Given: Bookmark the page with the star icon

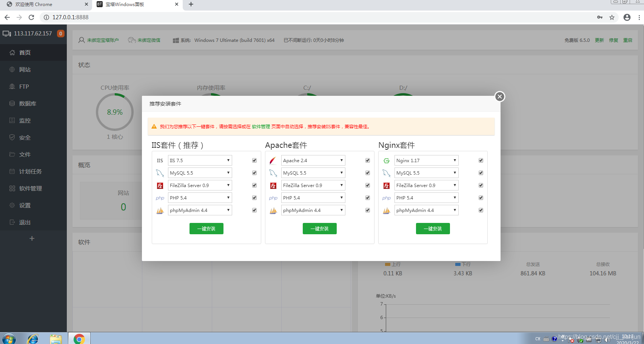Looking at the screenshot, I should 612,17.
